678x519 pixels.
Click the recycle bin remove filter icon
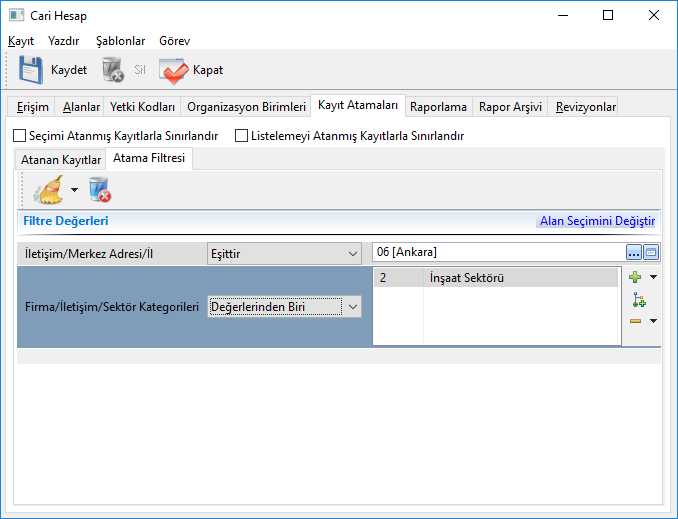[x=99, y=189]
